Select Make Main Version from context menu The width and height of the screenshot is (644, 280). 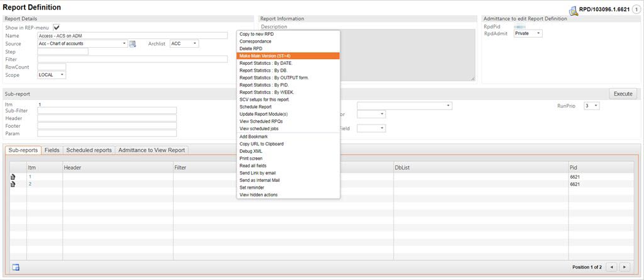288,56
